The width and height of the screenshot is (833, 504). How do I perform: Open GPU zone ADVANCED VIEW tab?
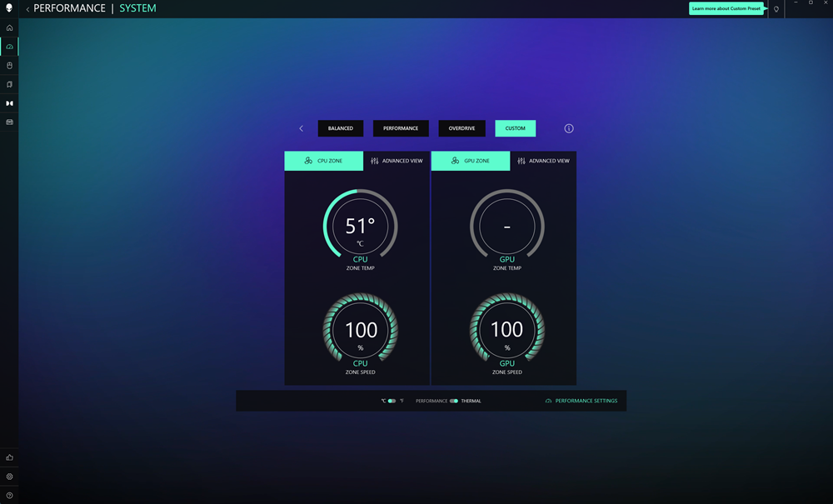tap(543, 161)
